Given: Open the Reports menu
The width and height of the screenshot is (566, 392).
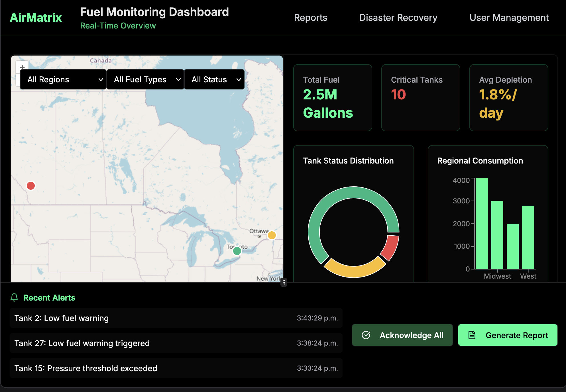Looking at the screenshot, I should pyautogui.click(x=310, y=18).
